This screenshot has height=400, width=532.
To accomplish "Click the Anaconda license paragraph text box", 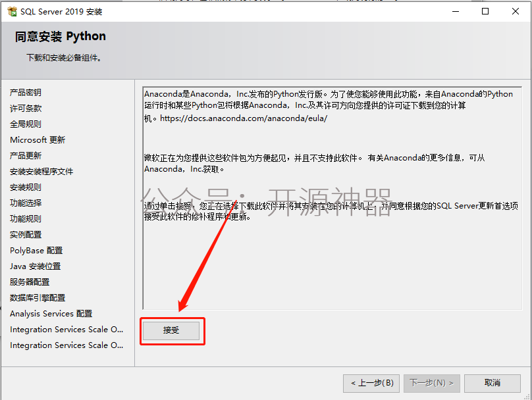I will pyautogui.click(x=332, y=198).
